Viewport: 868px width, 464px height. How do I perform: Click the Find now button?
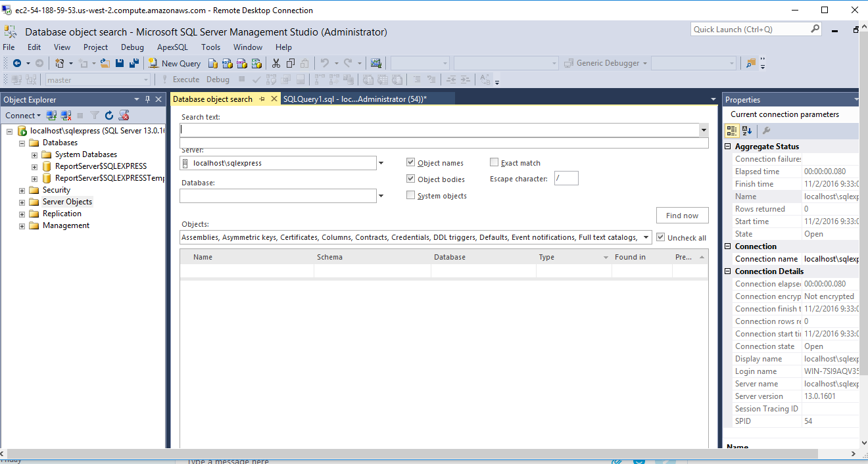coord(682,216)
